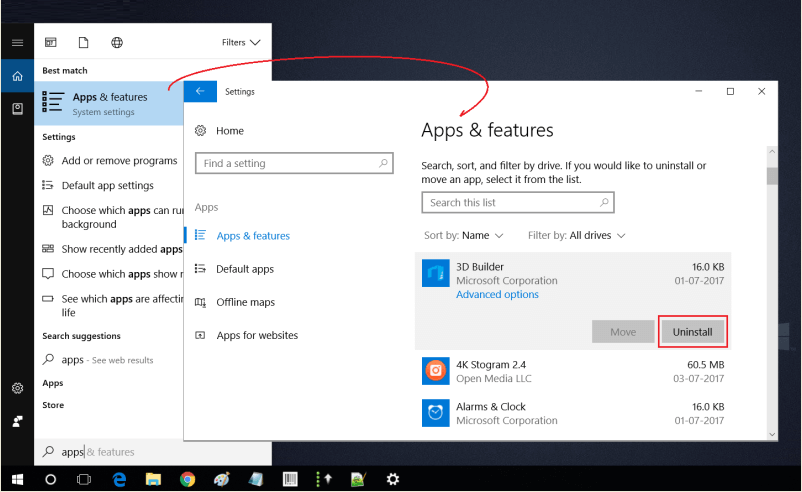This screenshot has width=802, height=492.
Task: Click the Alarms & Clock app icon
Action: (436, 413)
